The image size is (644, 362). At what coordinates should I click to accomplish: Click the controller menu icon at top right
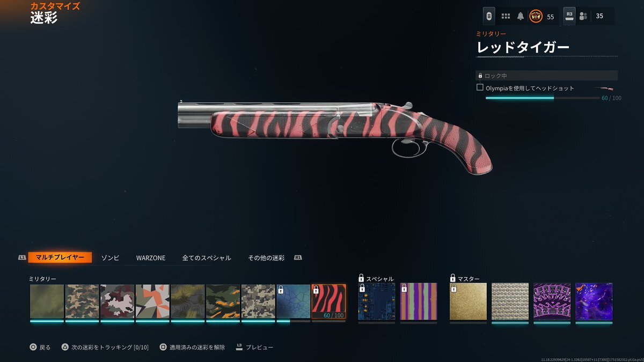489,16
